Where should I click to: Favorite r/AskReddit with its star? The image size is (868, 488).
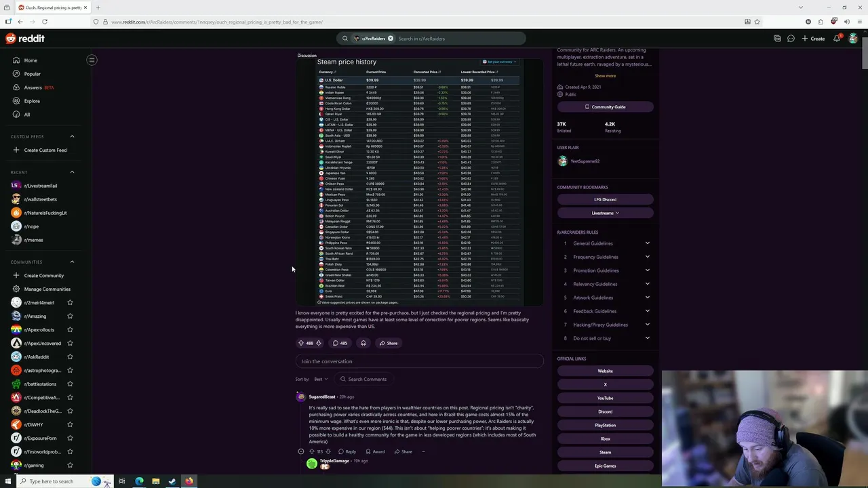click(x=70, y=357)
